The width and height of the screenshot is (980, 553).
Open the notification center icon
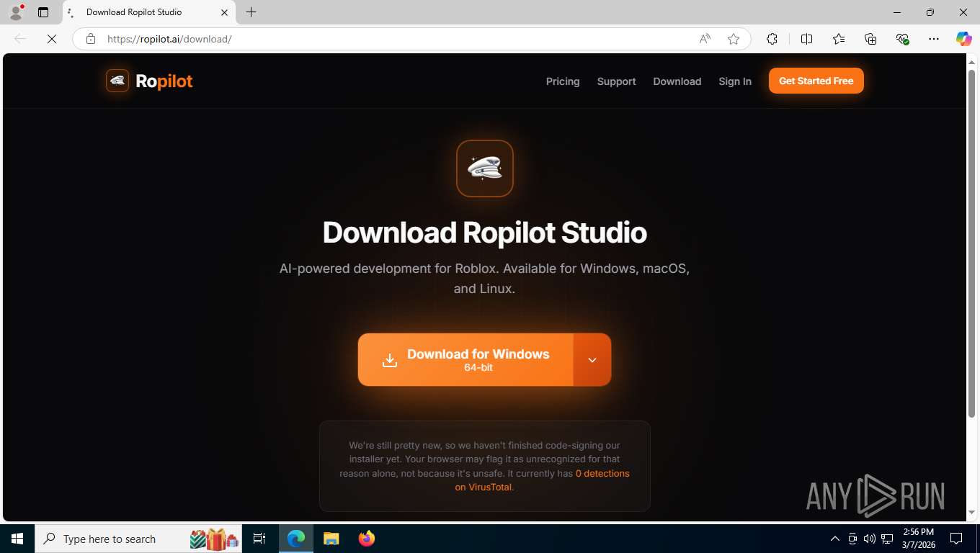956,539
